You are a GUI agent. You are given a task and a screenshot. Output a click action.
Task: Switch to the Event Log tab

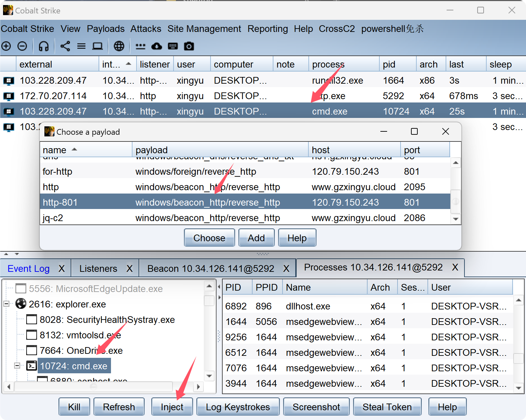[29, 268]
